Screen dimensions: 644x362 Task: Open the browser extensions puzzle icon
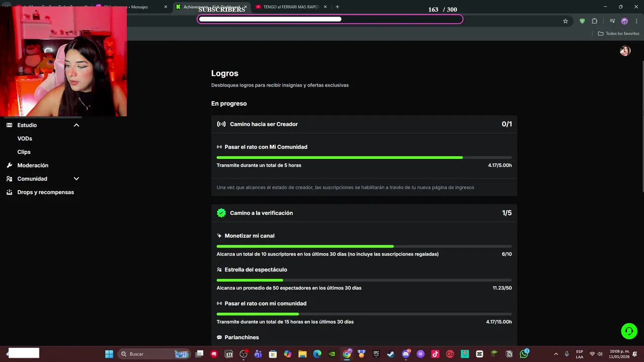pos(594,21)
